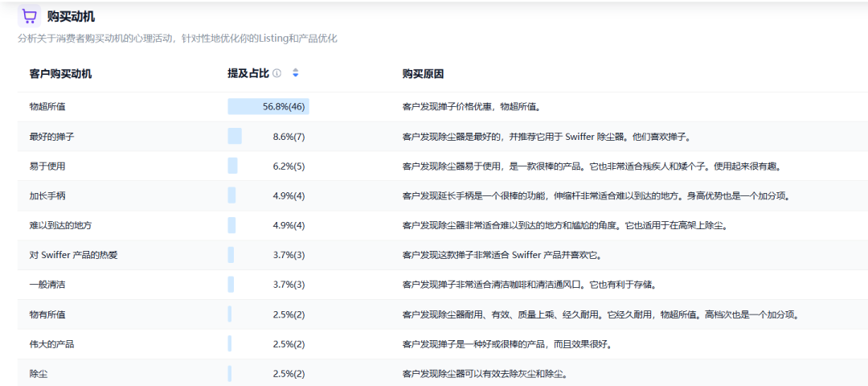The height and width of the screenshot is (386, 868).
Task: Click the 56.8%(46) percentage bar
Action: click(268, 106)
